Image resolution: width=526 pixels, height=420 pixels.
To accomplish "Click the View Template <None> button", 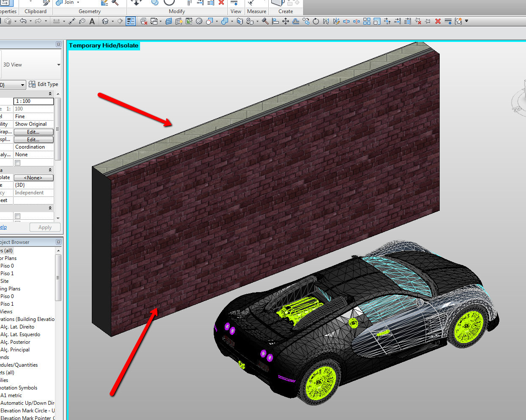I will tap(33, 178).
